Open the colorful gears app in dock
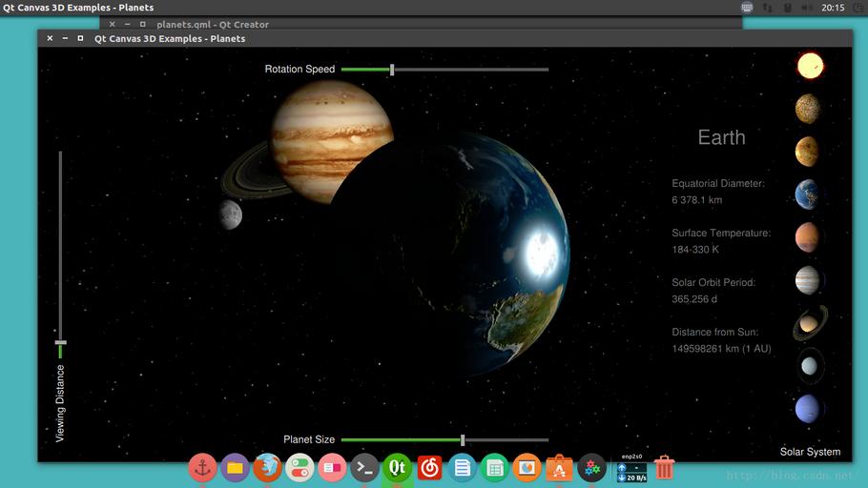 591,468
